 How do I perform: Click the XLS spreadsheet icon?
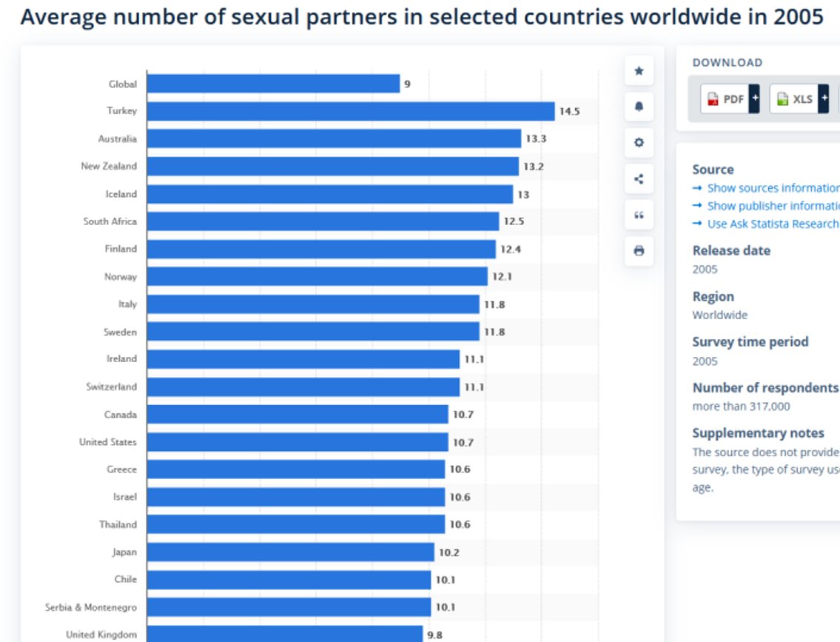pos(782,99)
